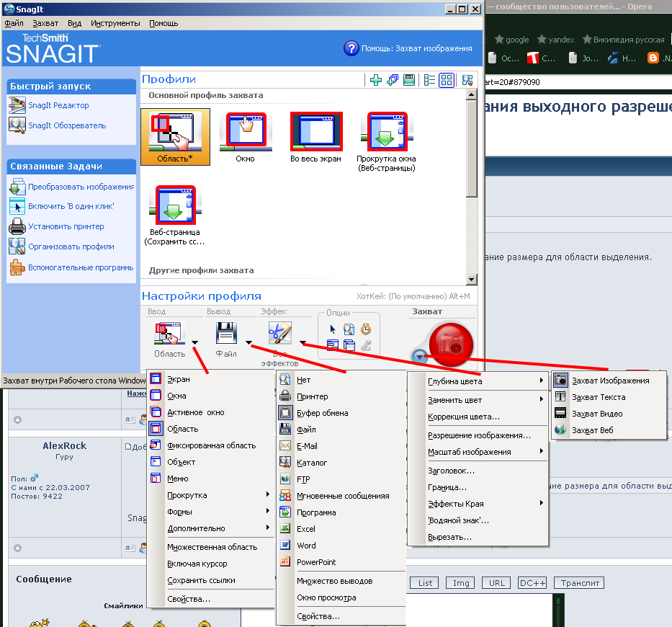Choose the Во весь экран profile
Screen dimensions: 672x627
point(316,137)
